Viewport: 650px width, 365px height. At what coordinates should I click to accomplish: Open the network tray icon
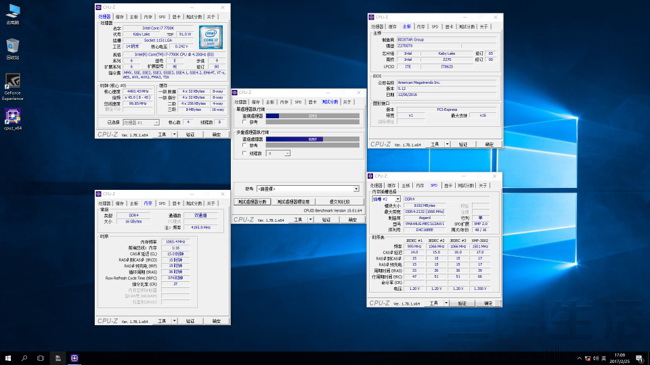pos(587,358)
